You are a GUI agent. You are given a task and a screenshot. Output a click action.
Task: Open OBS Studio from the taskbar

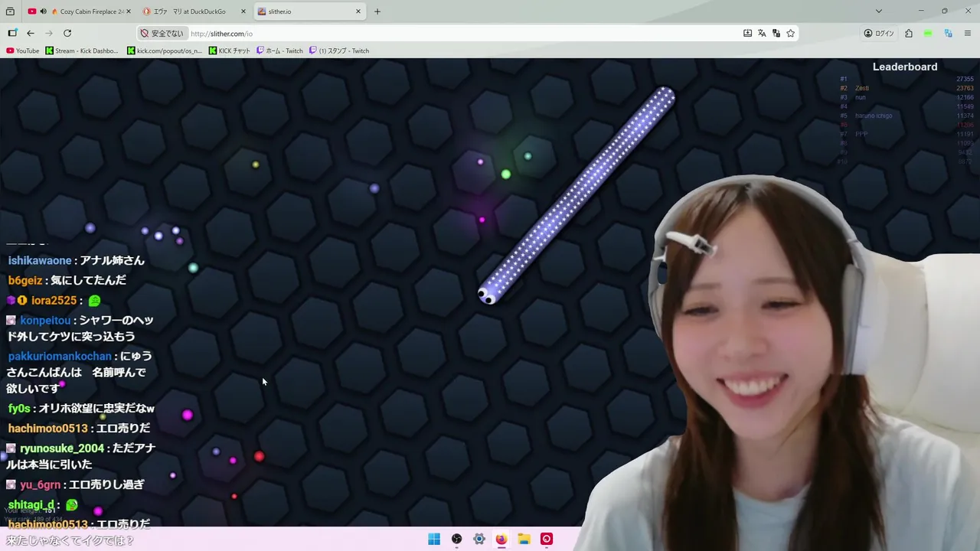point(456,539)
